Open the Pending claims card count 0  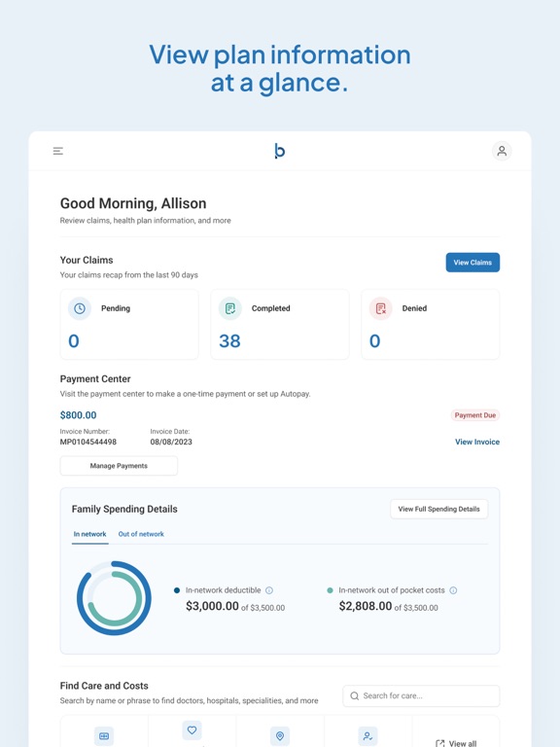pos(74,340)
